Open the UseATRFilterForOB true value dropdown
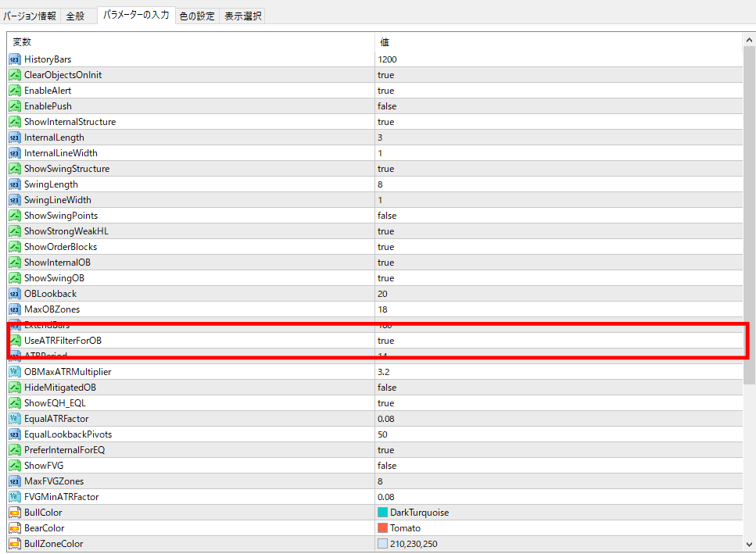 (386, 341)
